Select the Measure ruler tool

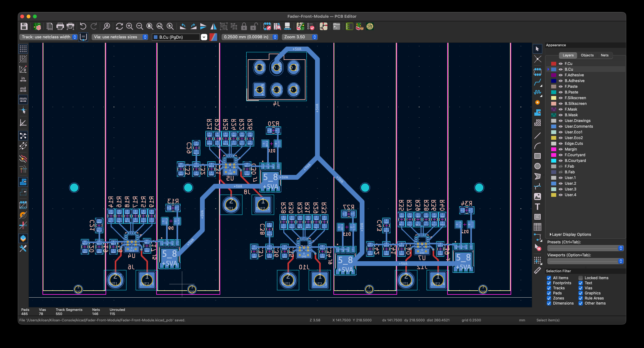tap(538, 270)
